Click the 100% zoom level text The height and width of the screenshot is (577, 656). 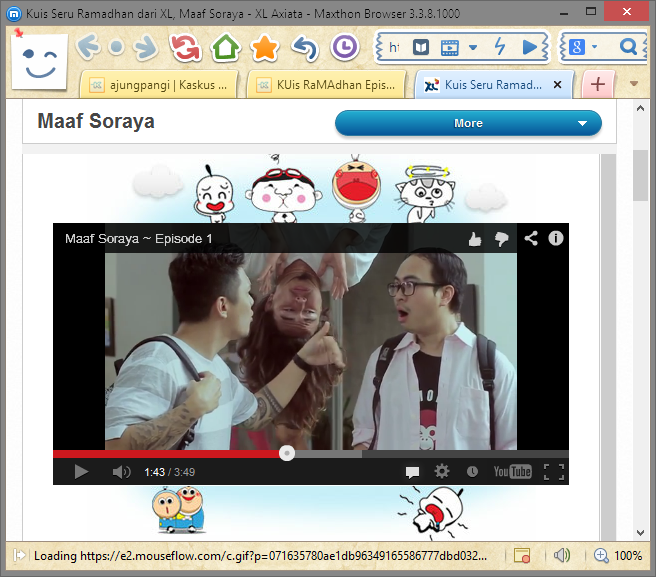click(x=628, y=556)
